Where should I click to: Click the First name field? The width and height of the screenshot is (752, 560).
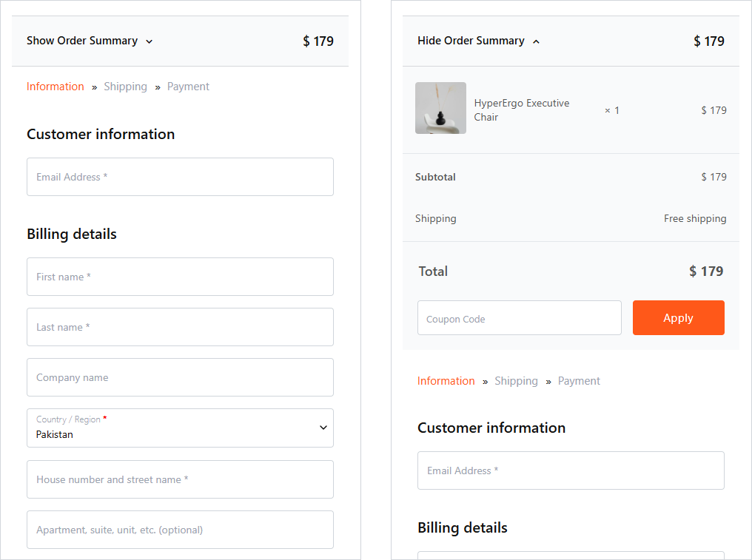(x=180, y=277)
